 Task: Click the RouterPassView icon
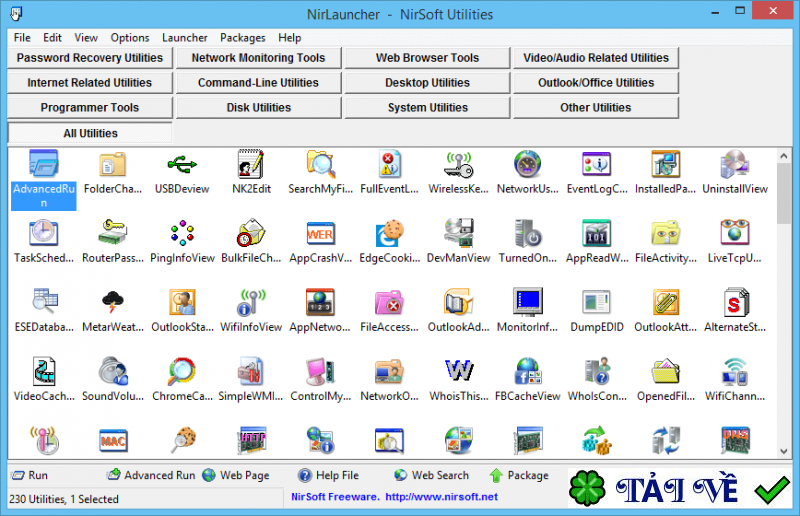coord(113,234)
